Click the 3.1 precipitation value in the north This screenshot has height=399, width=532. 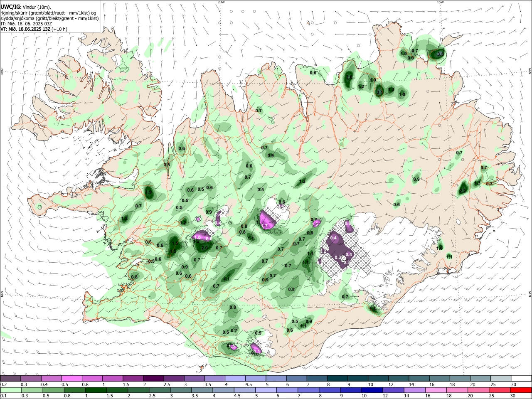coord(379,93)
